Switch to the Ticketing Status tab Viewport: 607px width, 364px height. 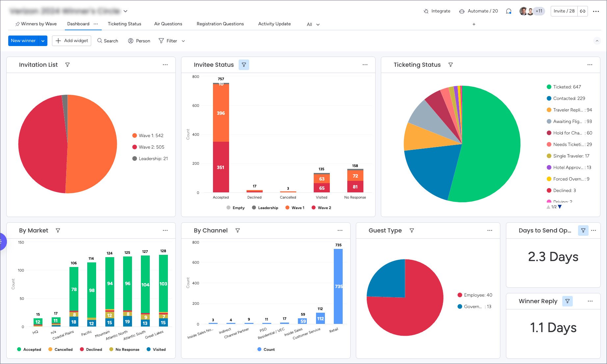124,24
